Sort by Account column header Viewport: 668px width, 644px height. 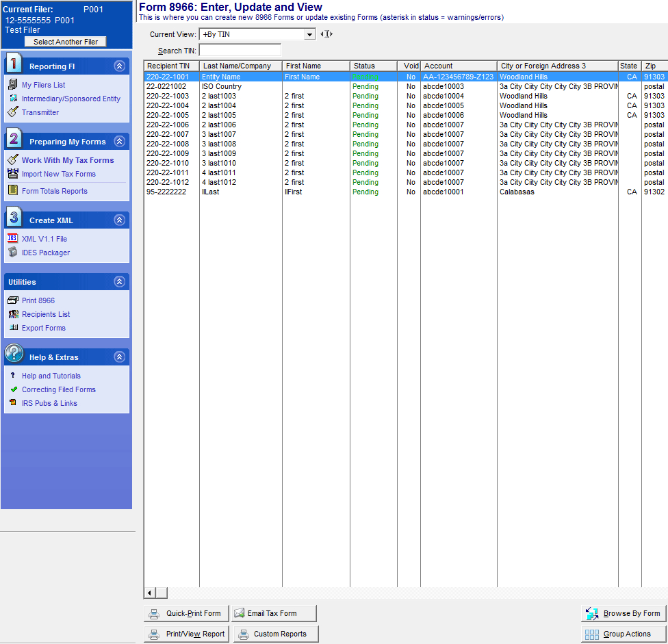pos(459,66)
